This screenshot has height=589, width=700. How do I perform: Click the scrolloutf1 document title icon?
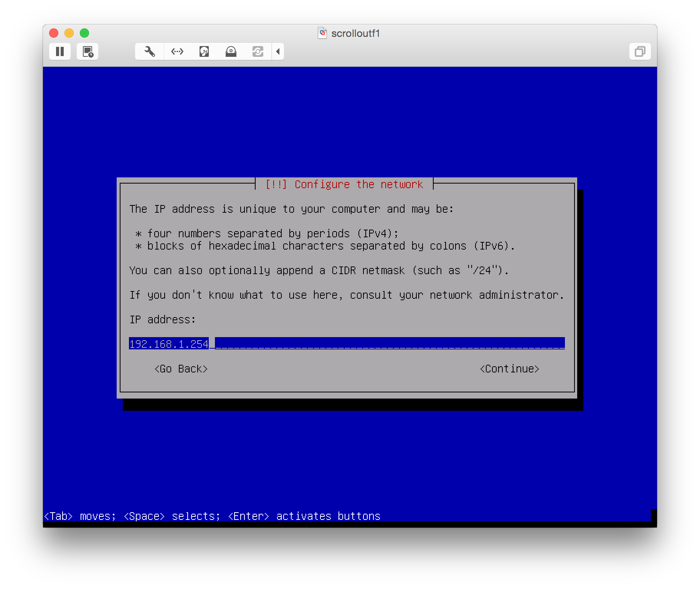click(x=322, y=33)
